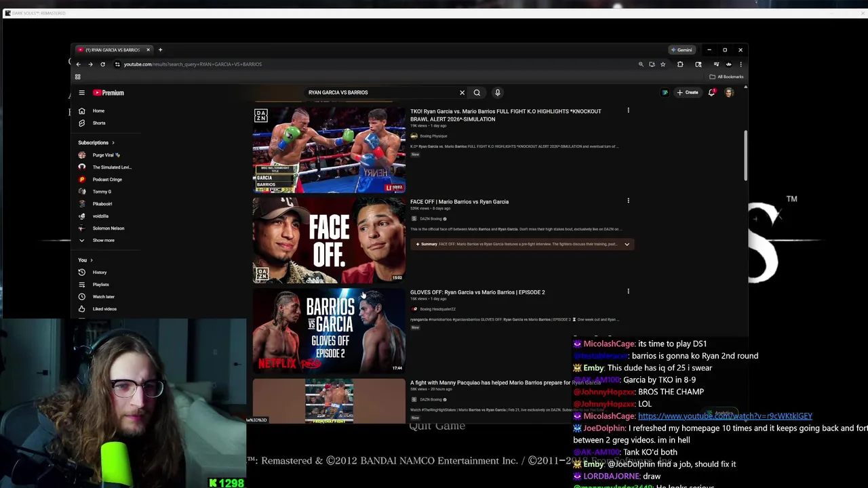Open FACE OFF Mario Barrios vs Ryan Garcia title

[x=459, y=202]
